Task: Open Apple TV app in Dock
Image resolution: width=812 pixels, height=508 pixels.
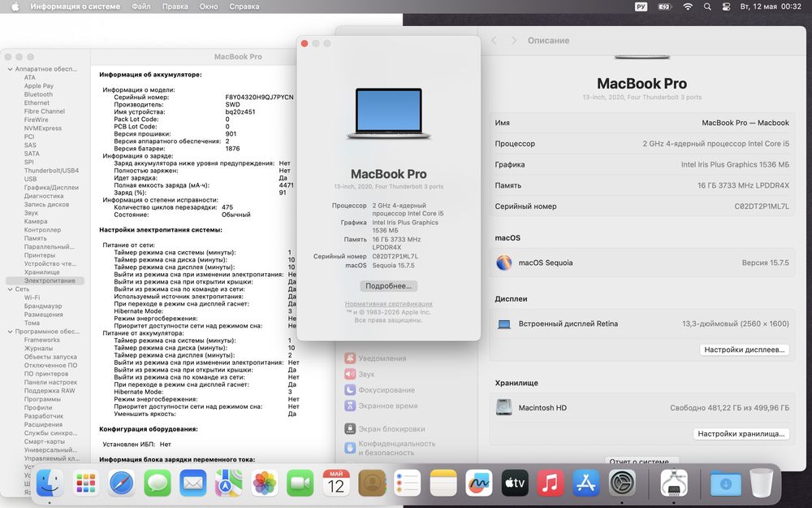Action: (515, 483)
